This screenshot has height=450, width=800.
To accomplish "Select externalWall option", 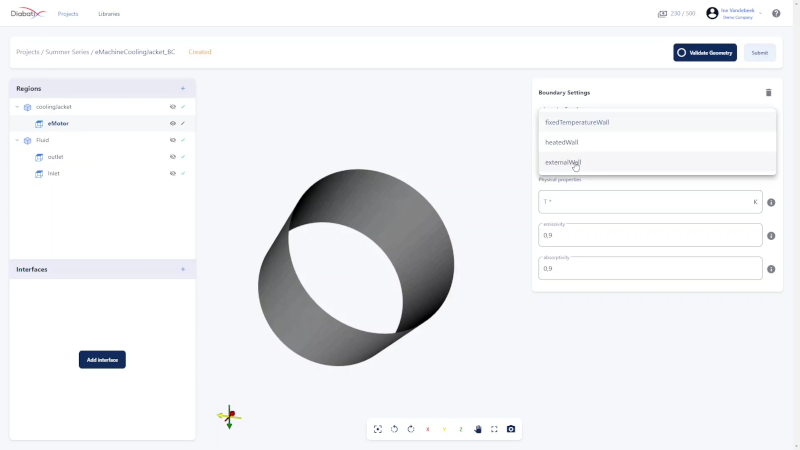I will point(657,162).
